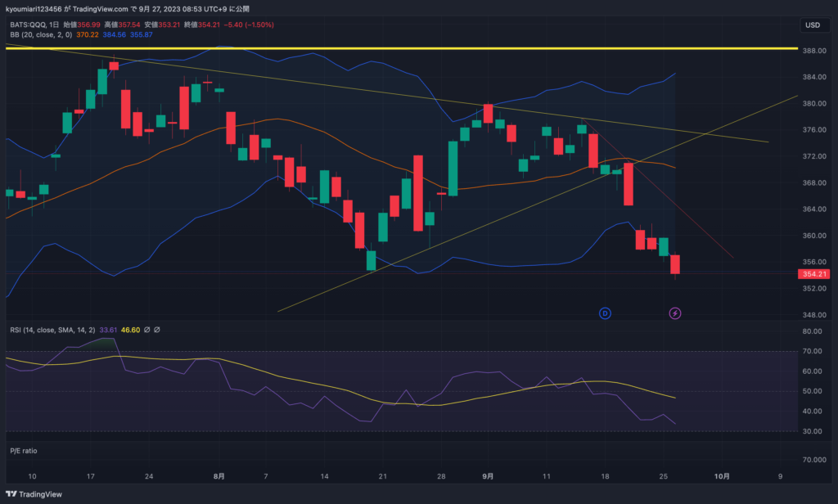Click the published-by header text kyoumiari123456
The image size is (838, 504).
tap(34, 8)
